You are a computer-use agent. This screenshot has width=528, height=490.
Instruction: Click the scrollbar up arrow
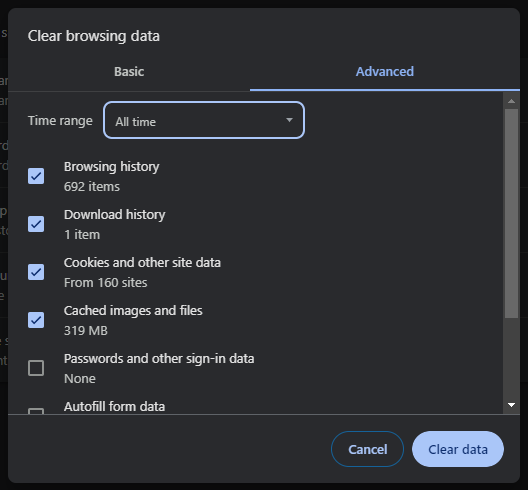pos(512,101)
